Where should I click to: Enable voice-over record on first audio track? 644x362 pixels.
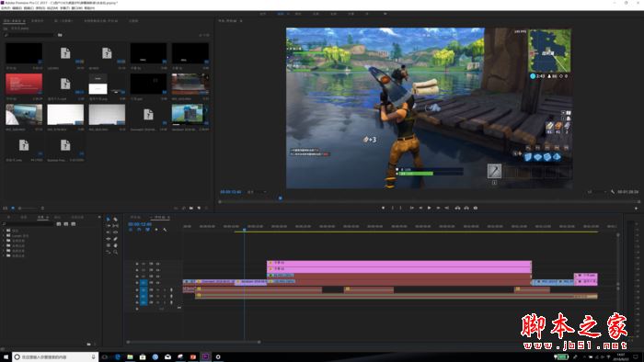[171, 289]
